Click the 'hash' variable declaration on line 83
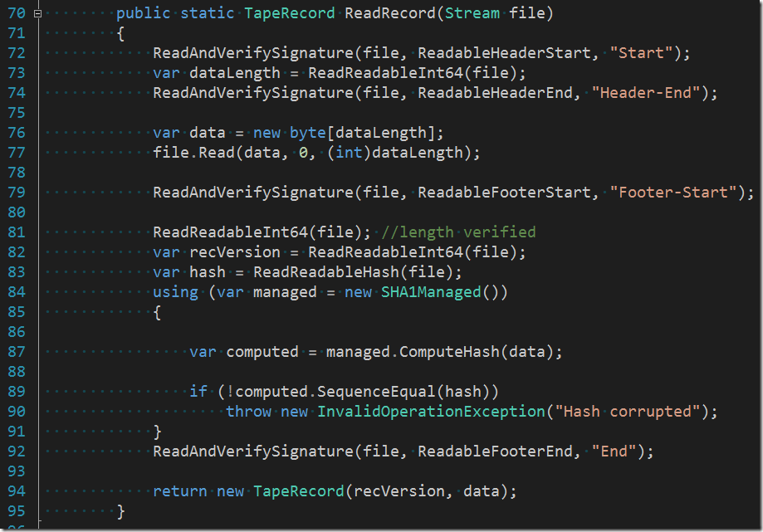Screen dimensions: 763x532 pos(208,272)
